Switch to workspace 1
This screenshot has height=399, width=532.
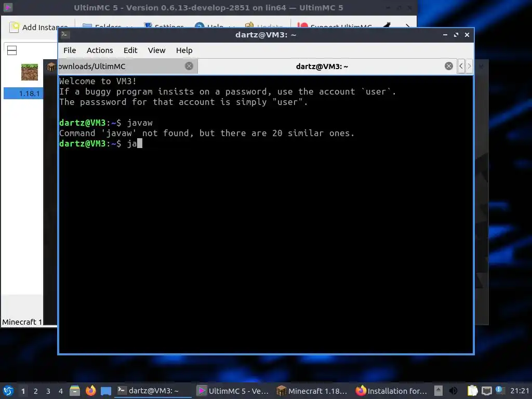click(x=23, y=391)
